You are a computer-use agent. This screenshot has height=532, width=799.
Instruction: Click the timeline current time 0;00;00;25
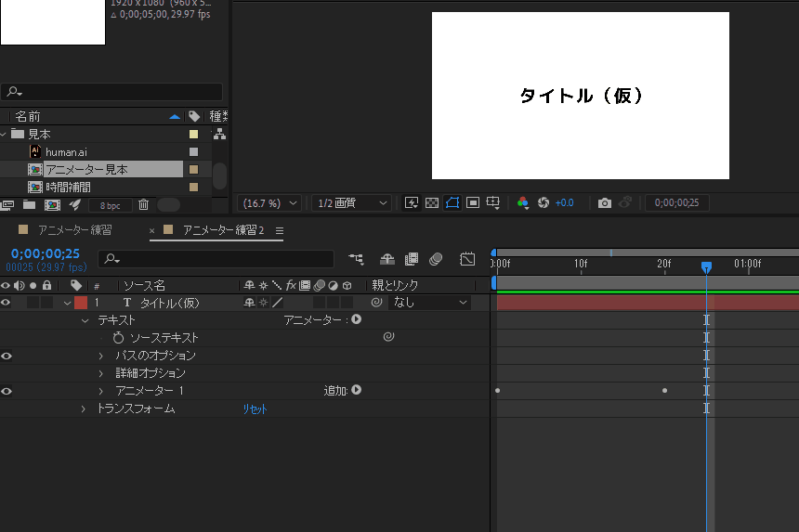click(x=46, y=253)
